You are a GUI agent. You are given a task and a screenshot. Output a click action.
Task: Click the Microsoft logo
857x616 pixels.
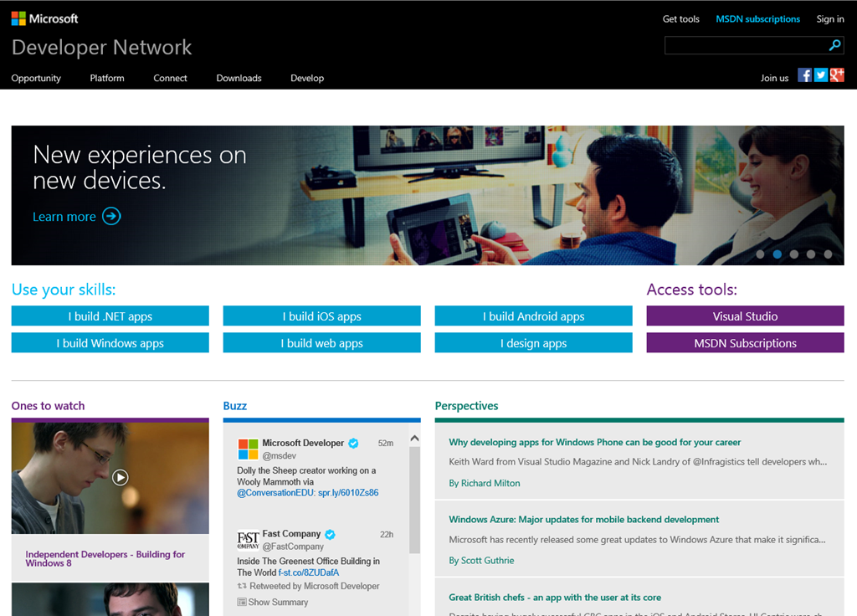pos(45,18)
